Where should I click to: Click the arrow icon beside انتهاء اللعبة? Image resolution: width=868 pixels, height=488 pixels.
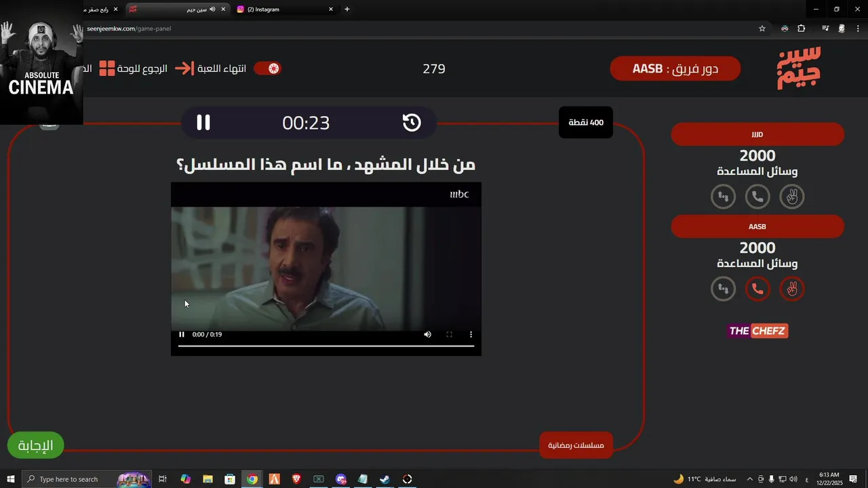(184, 68)
